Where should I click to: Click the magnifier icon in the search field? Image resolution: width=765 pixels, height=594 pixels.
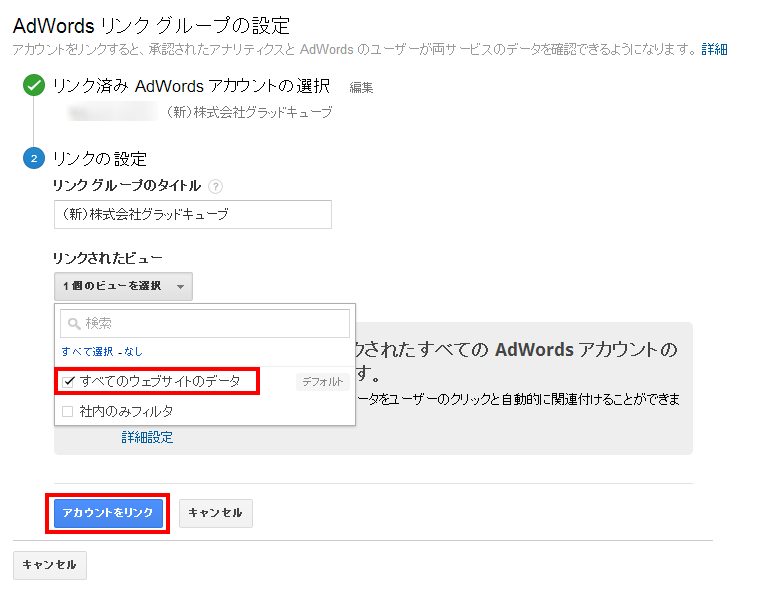(x=74, y=323)
